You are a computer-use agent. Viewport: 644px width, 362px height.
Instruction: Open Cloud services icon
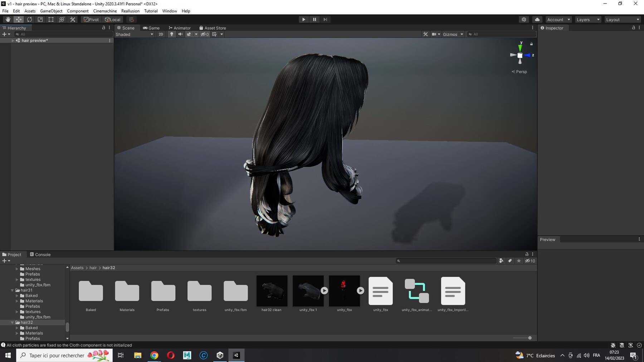[537, 20]
